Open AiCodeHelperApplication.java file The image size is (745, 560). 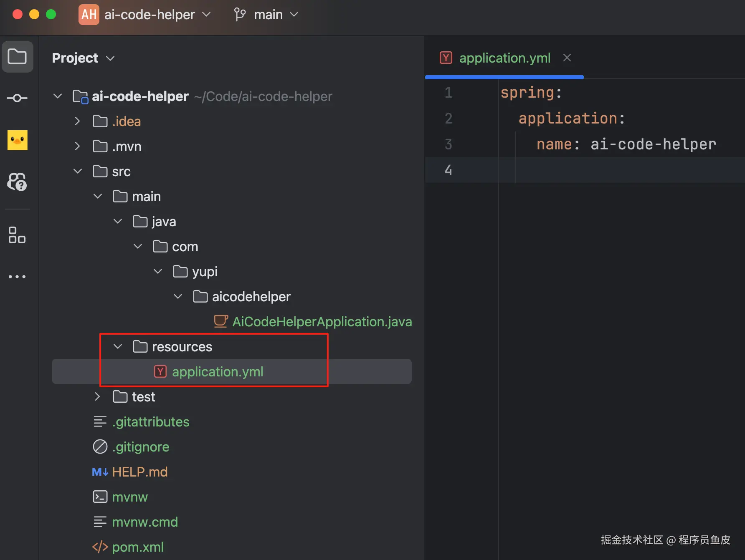(322, 322)
